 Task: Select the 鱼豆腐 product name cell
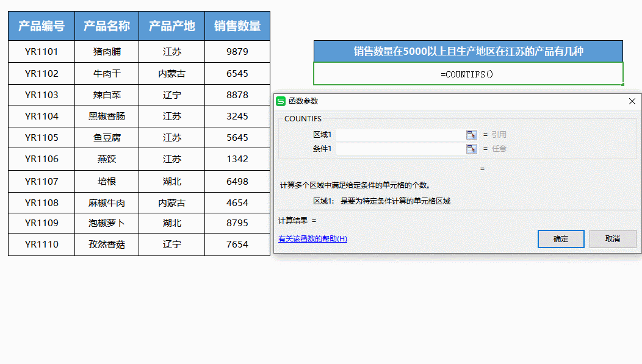[x=107, y=137]
